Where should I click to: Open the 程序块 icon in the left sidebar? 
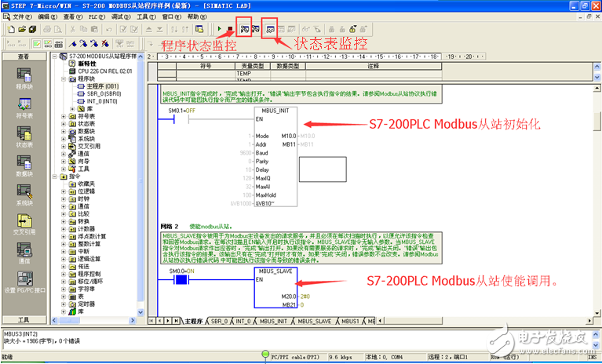click(24, 78)
